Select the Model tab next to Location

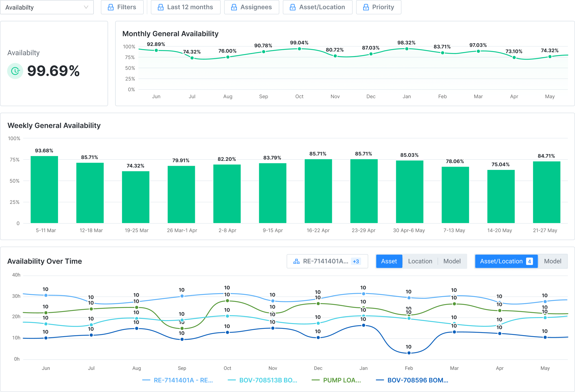pos(452,261)
